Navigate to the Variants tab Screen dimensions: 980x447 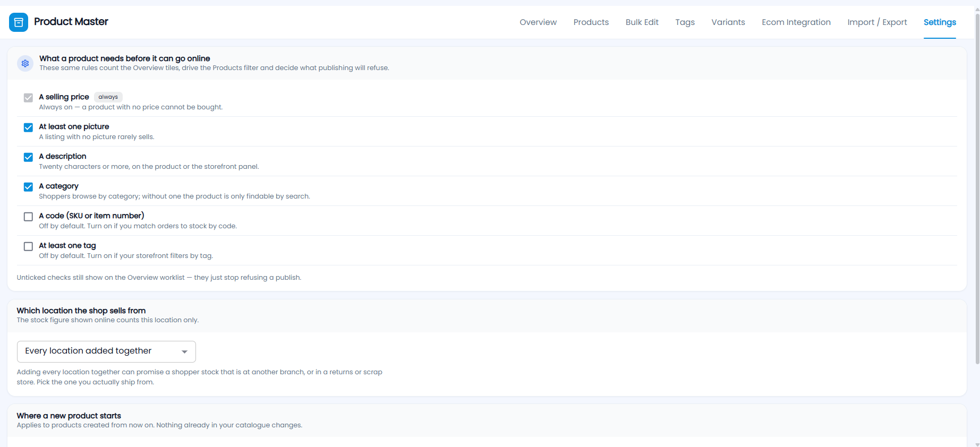click(x=728, y=22)
